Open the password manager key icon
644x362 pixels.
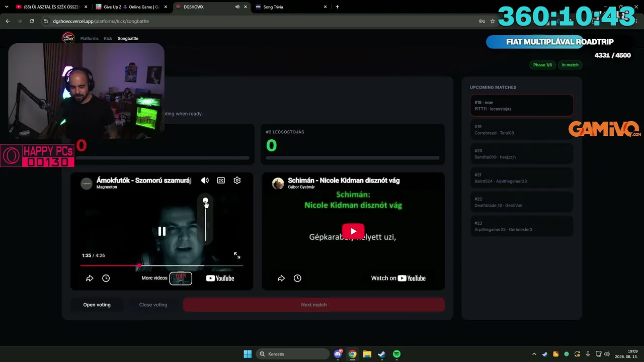481,21
